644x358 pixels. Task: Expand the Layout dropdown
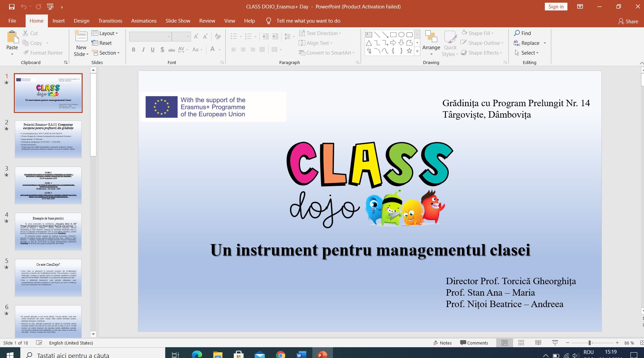(x=105, y=33)
